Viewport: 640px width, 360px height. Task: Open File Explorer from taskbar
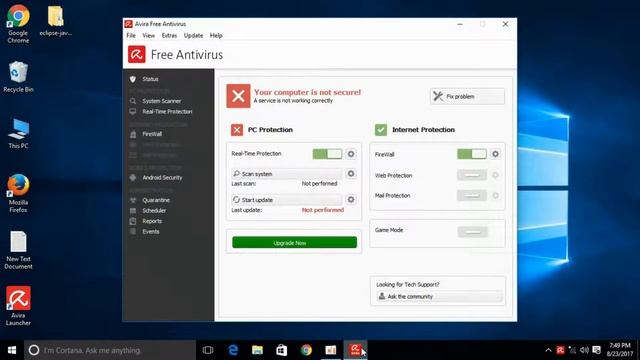257,350
